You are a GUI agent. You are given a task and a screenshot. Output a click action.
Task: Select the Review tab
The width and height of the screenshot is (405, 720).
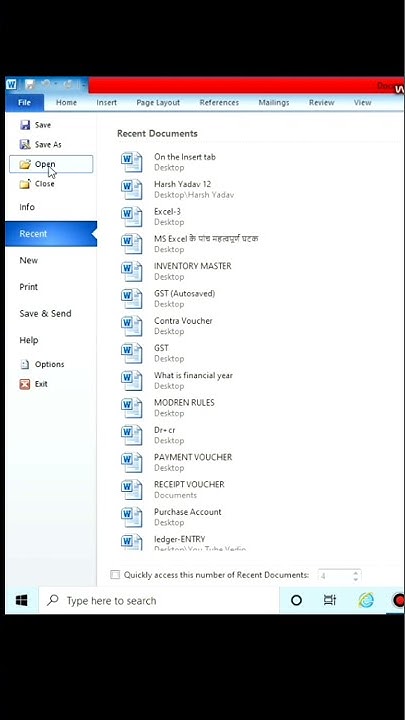click(321, 103)
